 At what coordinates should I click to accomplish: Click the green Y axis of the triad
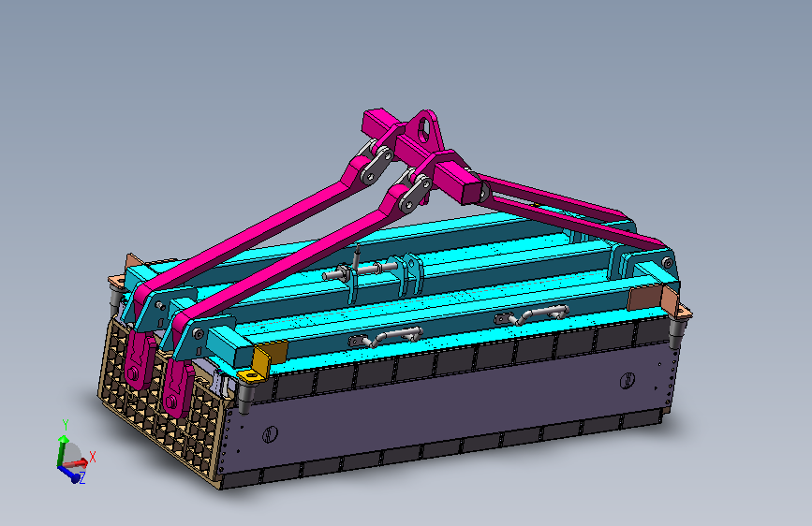tap(62, 449)
